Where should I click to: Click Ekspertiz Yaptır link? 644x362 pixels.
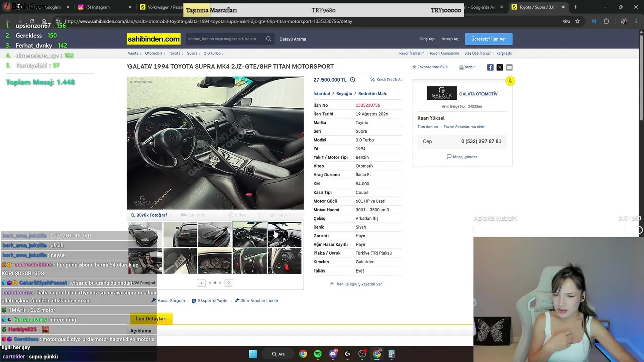coord(210,301)
